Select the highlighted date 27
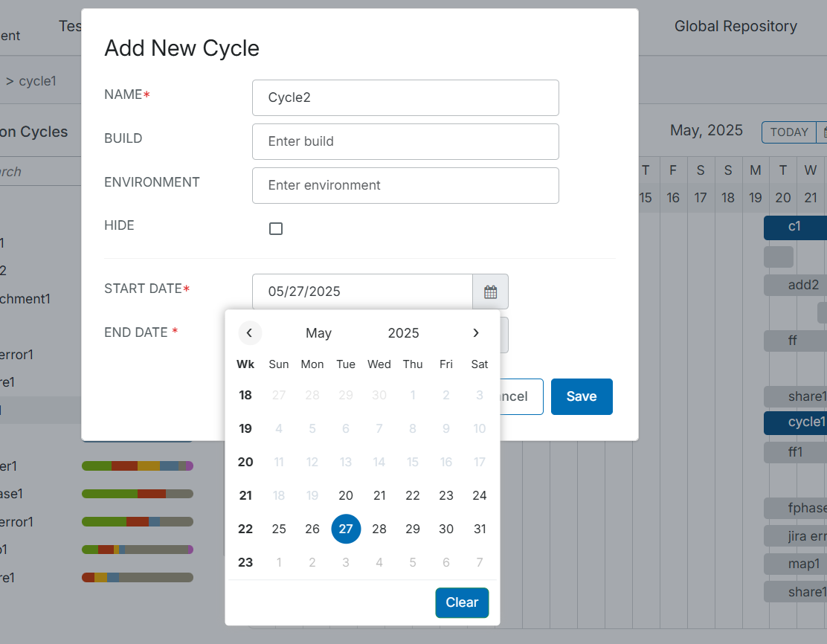 coord(346,529)
